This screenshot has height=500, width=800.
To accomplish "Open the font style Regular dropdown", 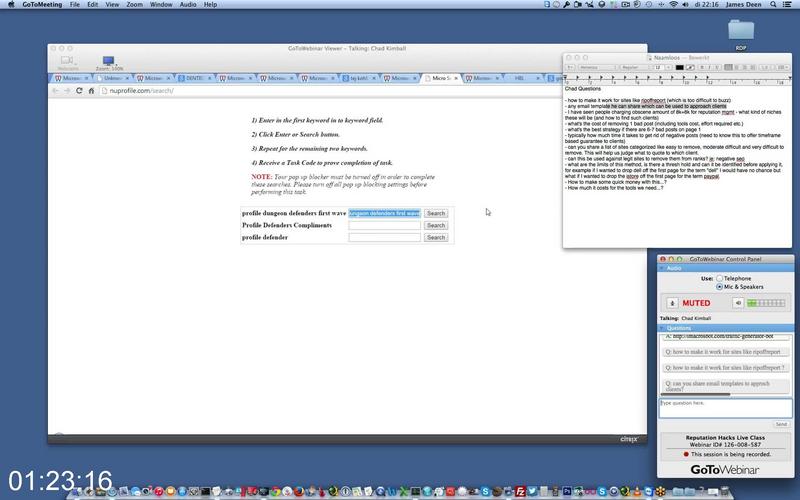I will click(635, 67).
